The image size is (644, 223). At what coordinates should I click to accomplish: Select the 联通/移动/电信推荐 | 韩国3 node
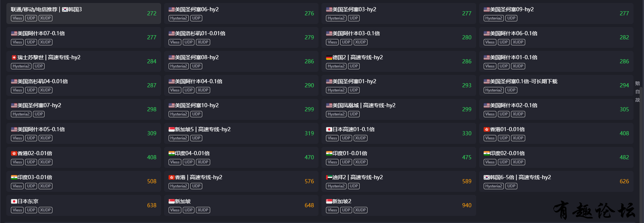pyautogui.click(x=84, y=13)
